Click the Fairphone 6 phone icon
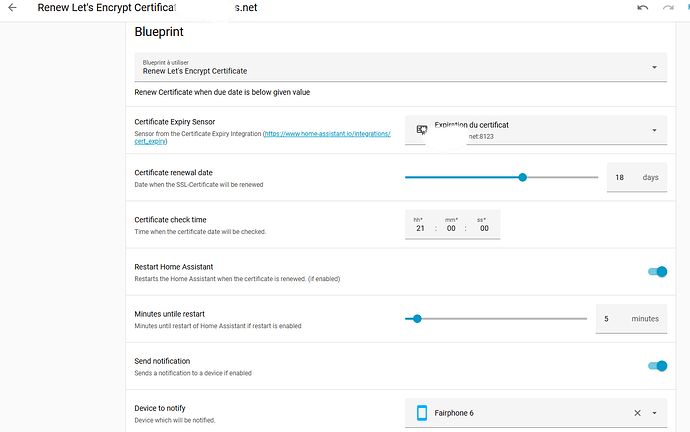The height and width of the screenshot is (432, 690). 422,413
